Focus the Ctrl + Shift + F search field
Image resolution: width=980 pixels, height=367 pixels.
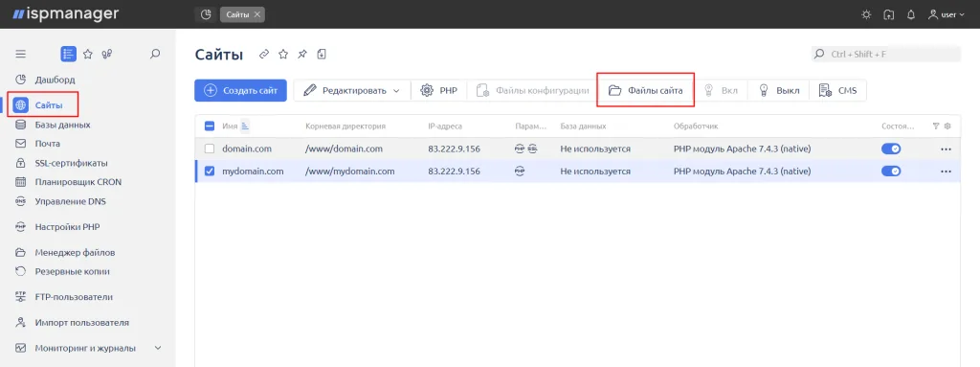coord(885,54)
